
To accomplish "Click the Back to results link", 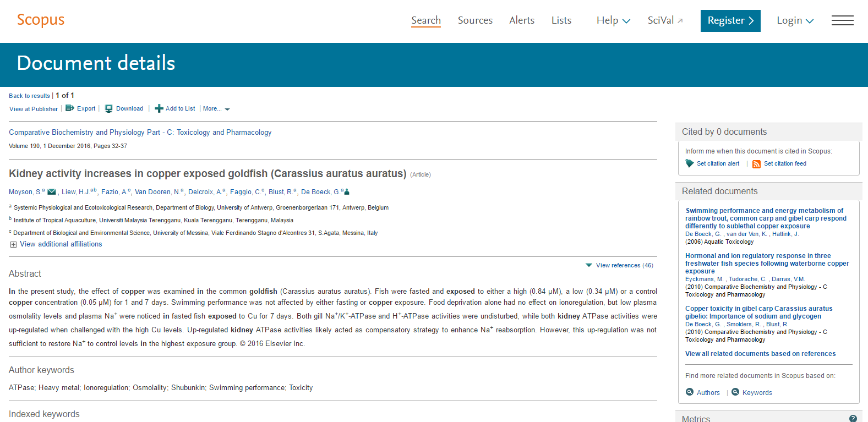I will click(x=29, y=96).
